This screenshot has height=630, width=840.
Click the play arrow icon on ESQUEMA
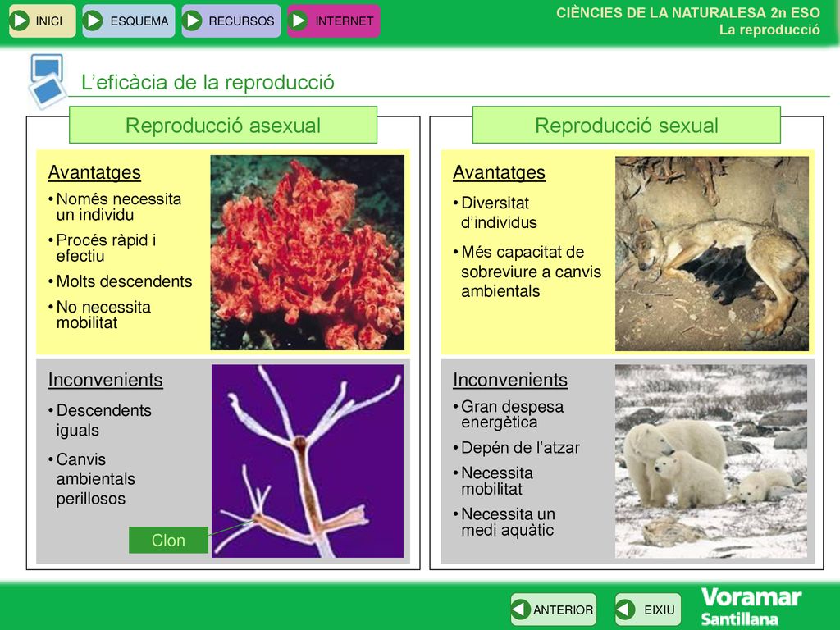tap(94, 21)
